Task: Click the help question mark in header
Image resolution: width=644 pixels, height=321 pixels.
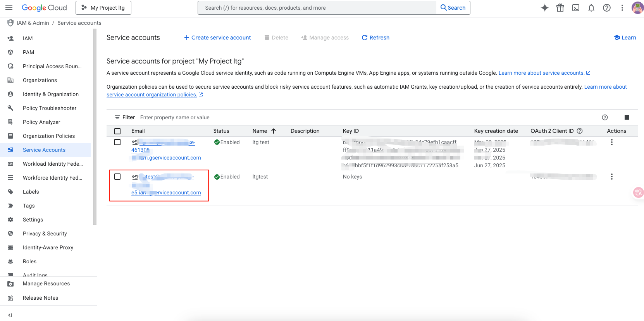Action: pos(606,8)
